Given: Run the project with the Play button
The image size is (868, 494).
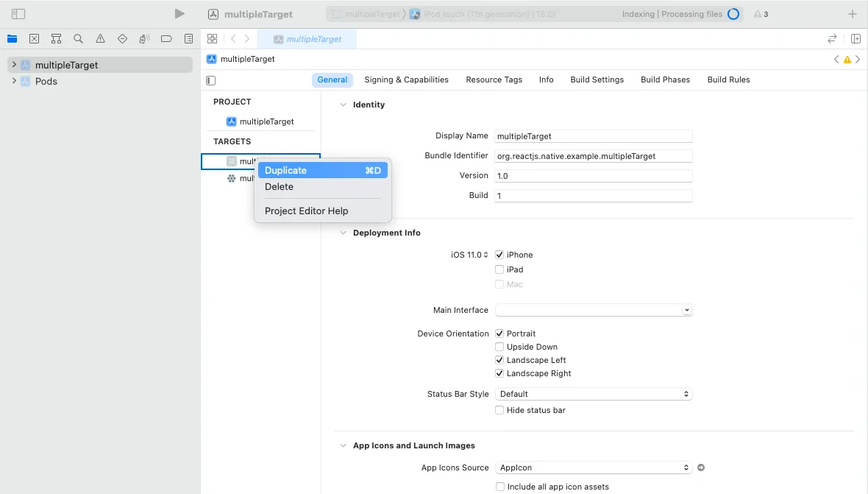Looking at the screenshot, I should 179,14.
